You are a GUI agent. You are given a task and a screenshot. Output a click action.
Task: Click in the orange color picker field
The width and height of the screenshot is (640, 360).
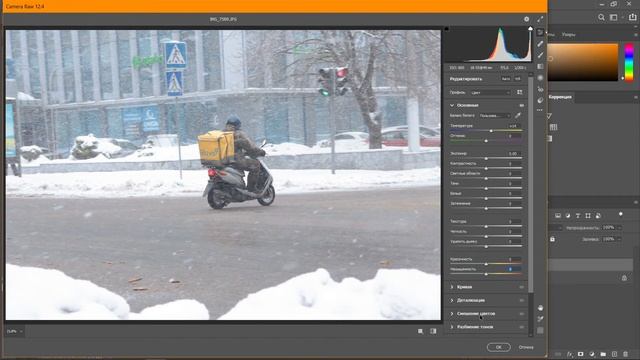click(583, 62)
